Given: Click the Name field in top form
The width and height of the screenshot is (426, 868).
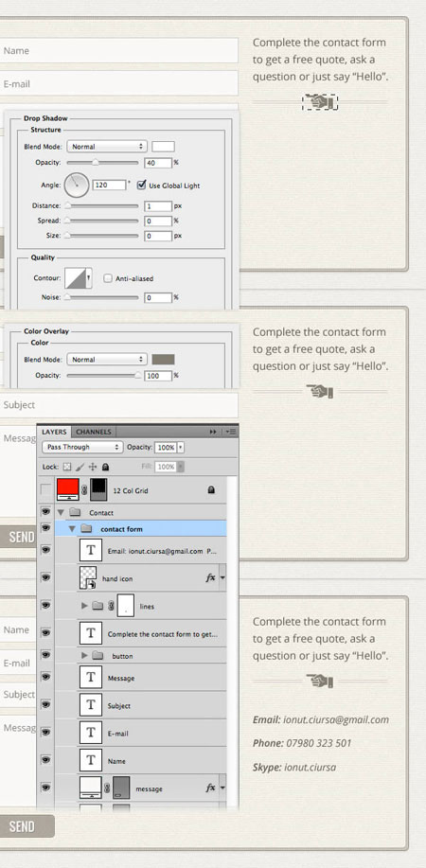Looking at the screenshot, I should point(119,50).
